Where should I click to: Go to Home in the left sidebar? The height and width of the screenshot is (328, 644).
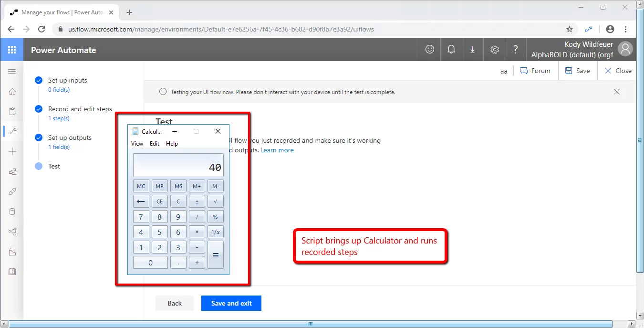point(12,92)
